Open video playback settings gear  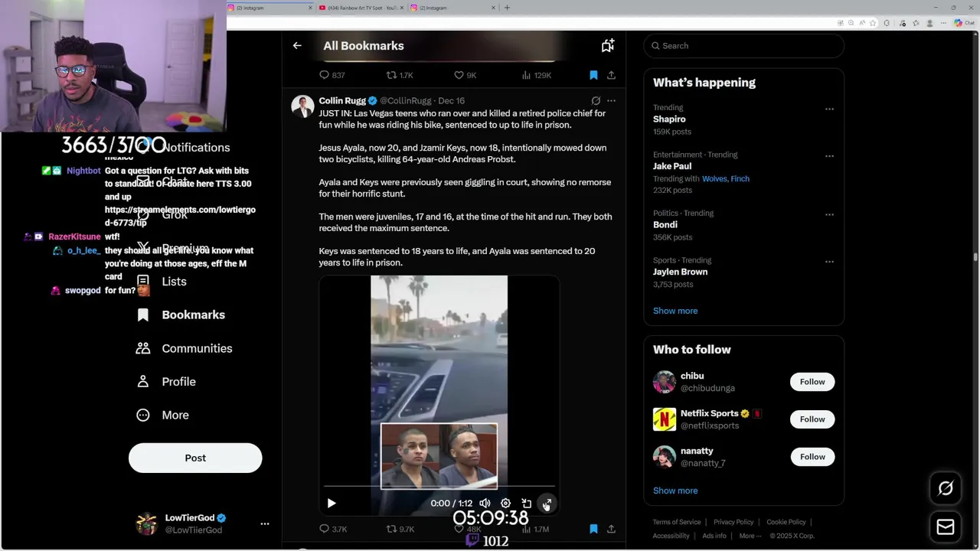tap(505, 504)
